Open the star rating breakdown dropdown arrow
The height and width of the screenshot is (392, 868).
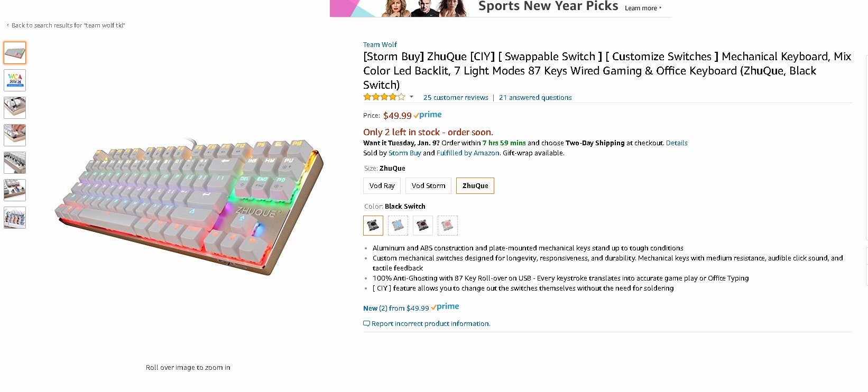coord(411,97)
